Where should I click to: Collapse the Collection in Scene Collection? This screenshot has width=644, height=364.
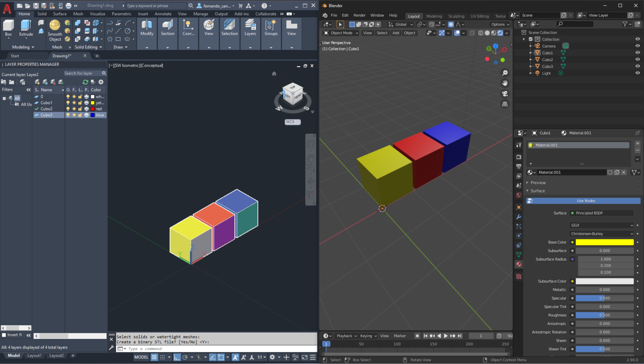point(524,39)
